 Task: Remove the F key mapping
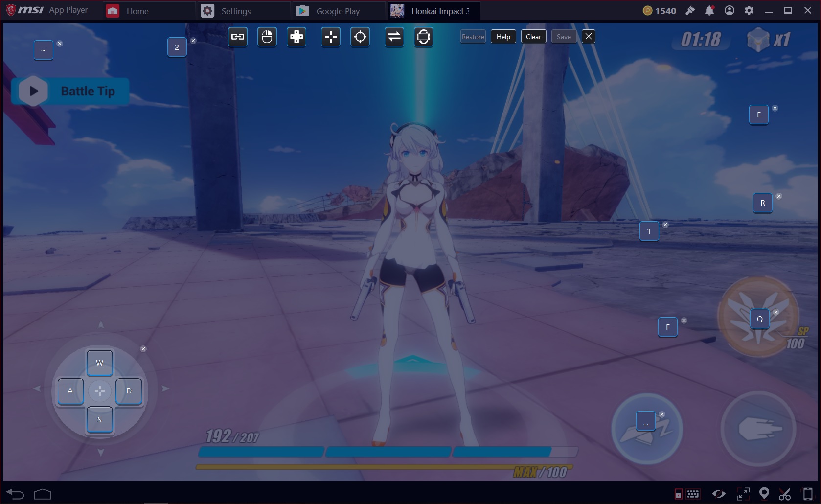click(684, 321)
